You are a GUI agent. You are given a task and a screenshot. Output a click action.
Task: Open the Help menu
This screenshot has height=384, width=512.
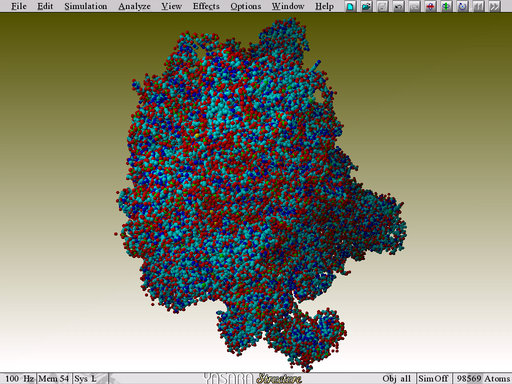324,6
